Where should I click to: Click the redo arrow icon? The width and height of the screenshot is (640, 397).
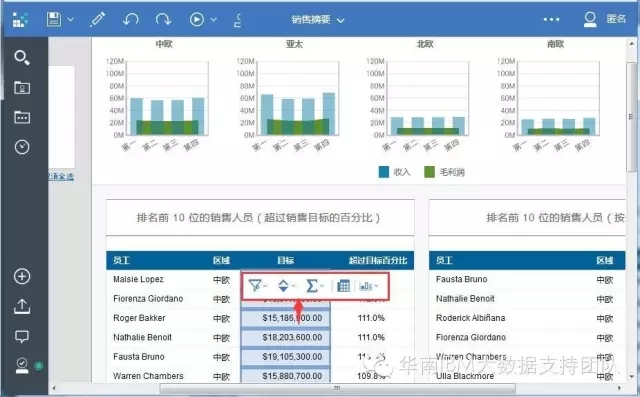[163, 19]
